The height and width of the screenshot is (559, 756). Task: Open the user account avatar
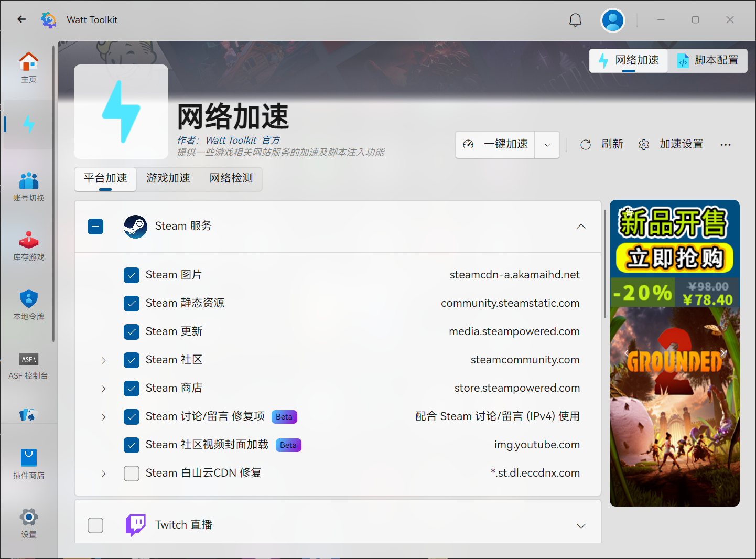tap(613, 20)
